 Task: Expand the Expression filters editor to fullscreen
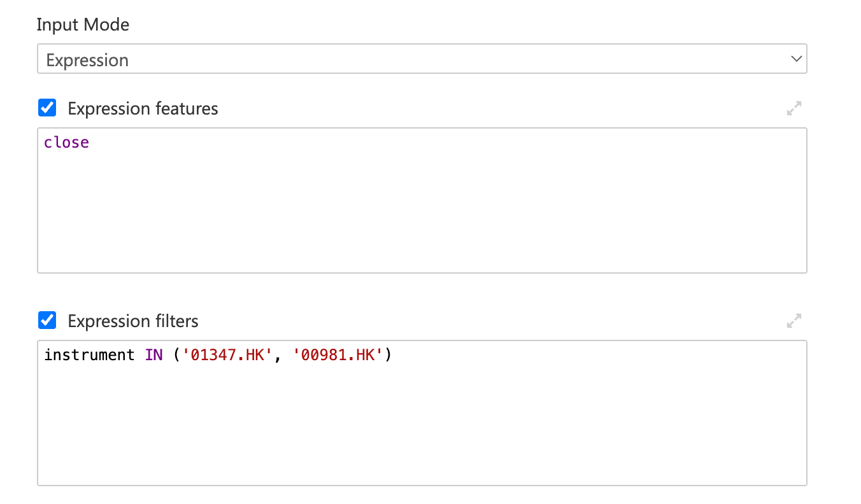pyautogui.click(x=793, y=321)
